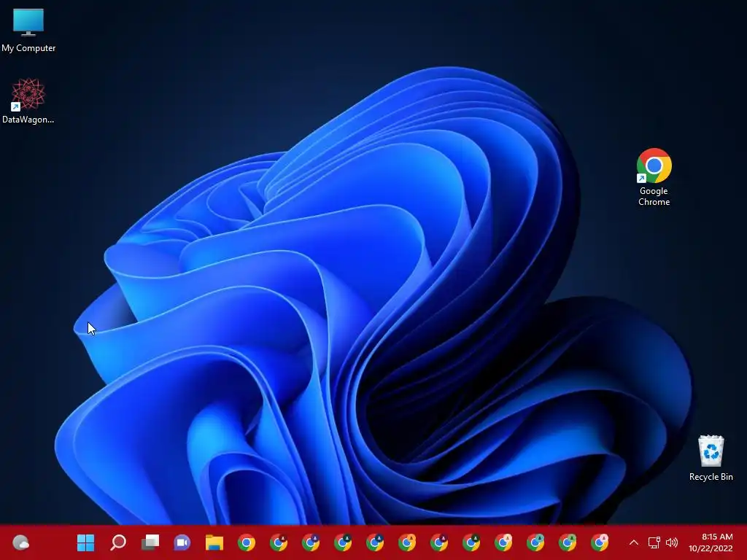Open taskbar Chrome with purple profile badge

(311, 542)
